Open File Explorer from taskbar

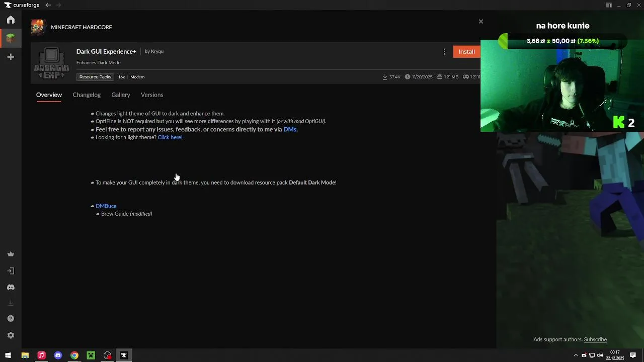tap(25, 355)
